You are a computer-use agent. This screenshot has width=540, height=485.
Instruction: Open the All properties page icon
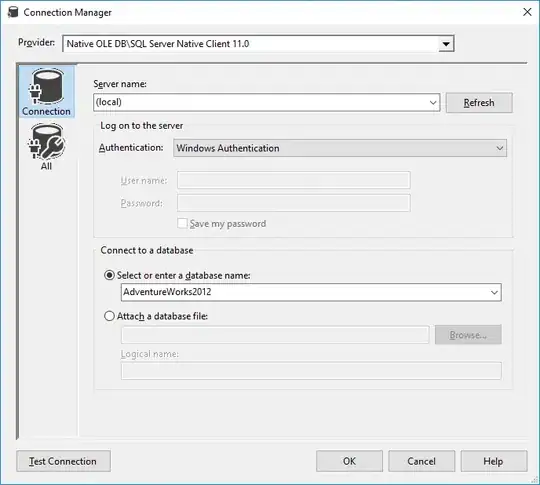coord(46,147)
